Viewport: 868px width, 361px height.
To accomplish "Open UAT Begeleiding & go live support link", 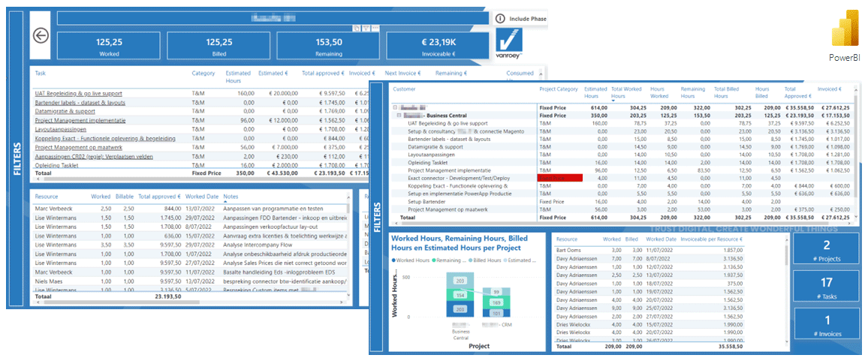I will tap(79, 94).
